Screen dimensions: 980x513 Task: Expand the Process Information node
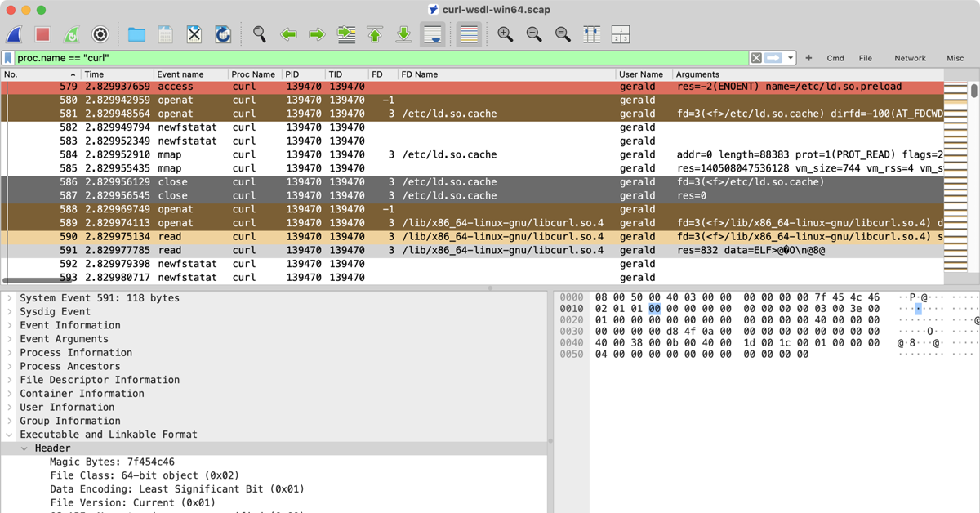[x=10, y=352]
